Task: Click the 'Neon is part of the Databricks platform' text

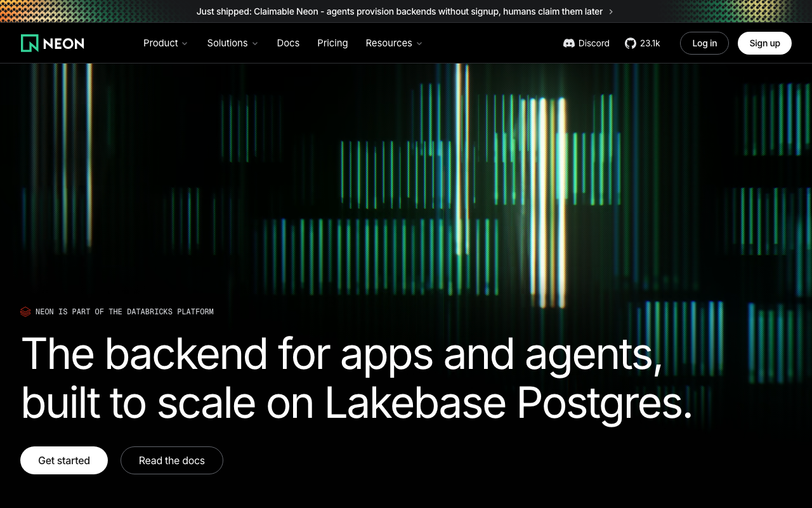Action: [x=124, y=312]
